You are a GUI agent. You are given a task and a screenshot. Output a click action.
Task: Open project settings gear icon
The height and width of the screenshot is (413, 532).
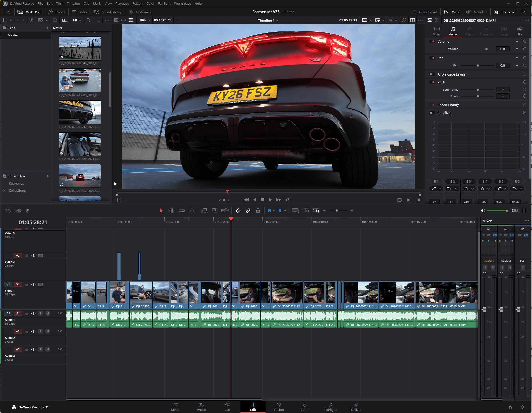point(523,407)
